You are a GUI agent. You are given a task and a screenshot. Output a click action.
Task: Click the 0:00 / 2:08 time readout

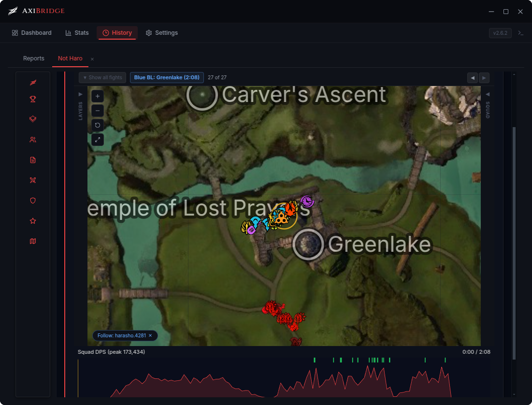pyautogui.click(x=476, y=352)
